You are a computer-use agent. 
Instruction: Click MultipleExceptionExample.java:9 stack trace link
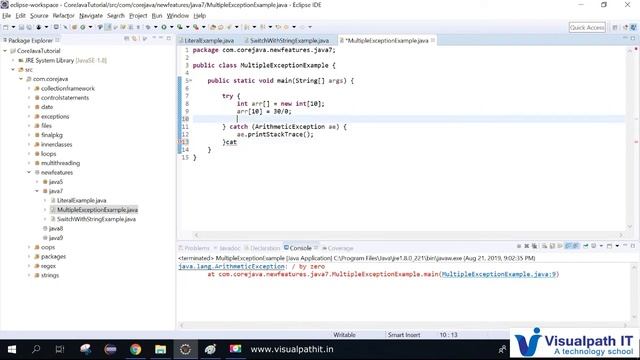[499, 274]
